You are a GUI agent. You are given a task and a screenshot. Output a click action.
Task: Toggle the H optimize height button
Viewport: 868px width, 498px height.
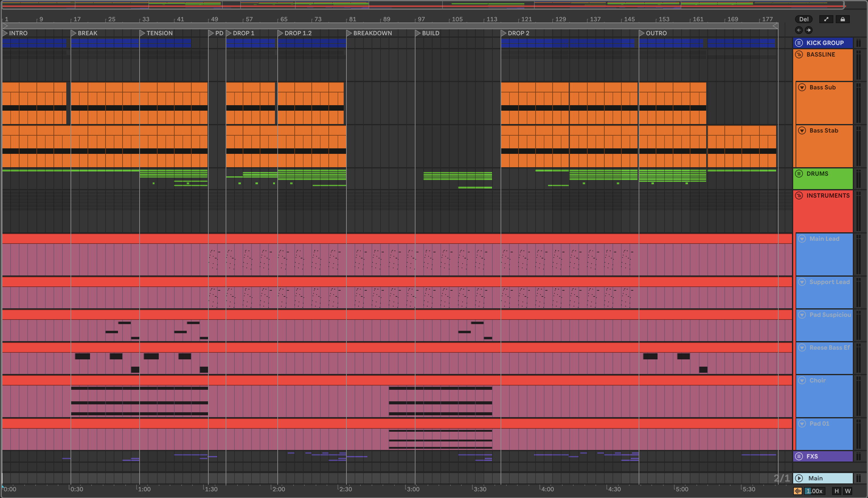837,491
